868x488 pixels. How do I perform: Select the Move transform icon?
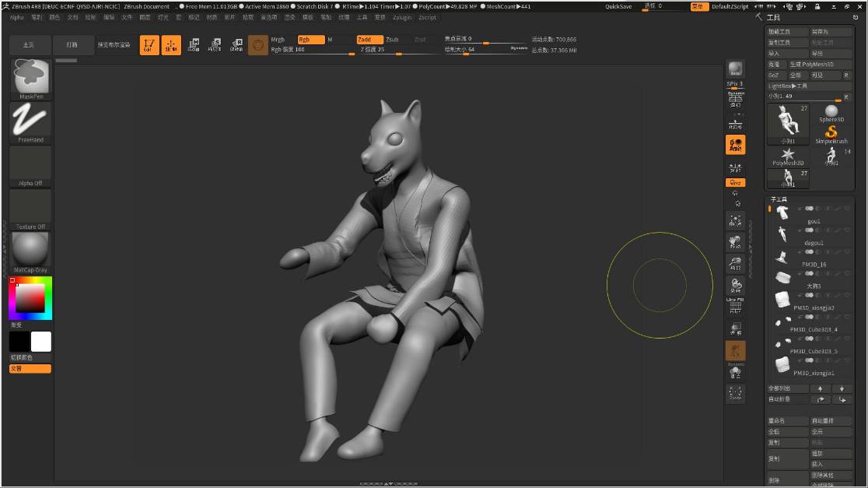pyautogui.click(x=193, y=45)
